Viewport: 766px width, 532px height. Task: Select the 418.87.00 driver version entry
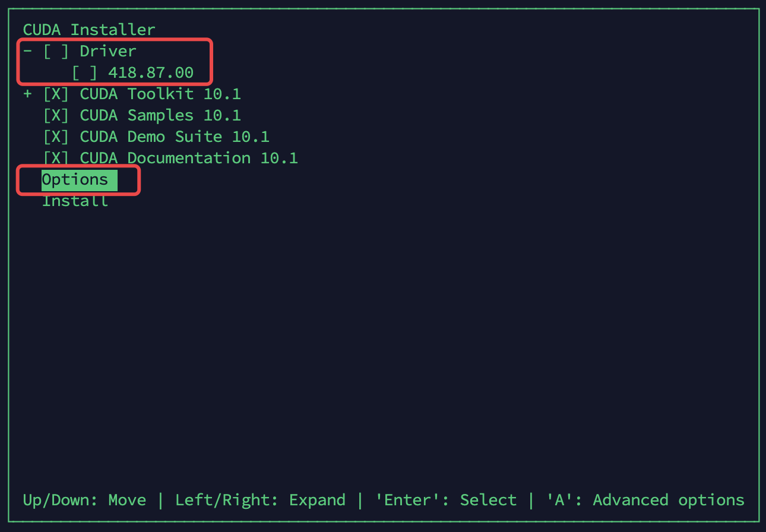click(151, 72)
